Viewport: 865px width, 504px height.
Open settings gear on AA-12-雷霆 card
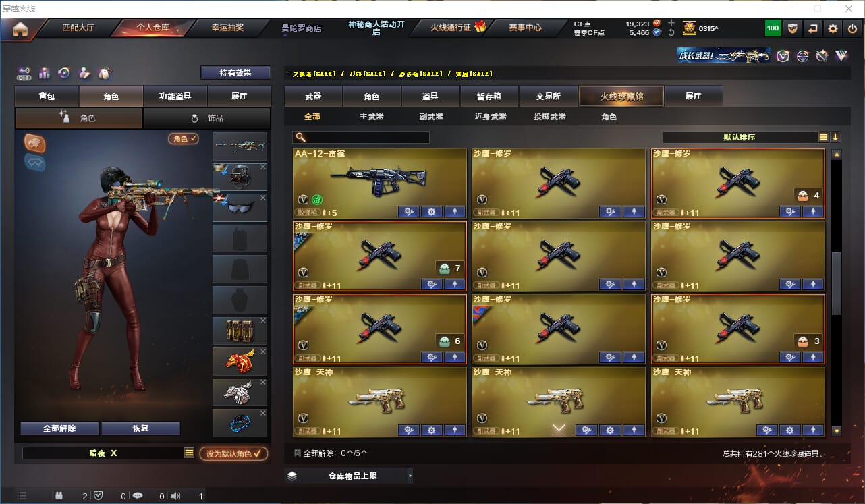tap(432, 212)
